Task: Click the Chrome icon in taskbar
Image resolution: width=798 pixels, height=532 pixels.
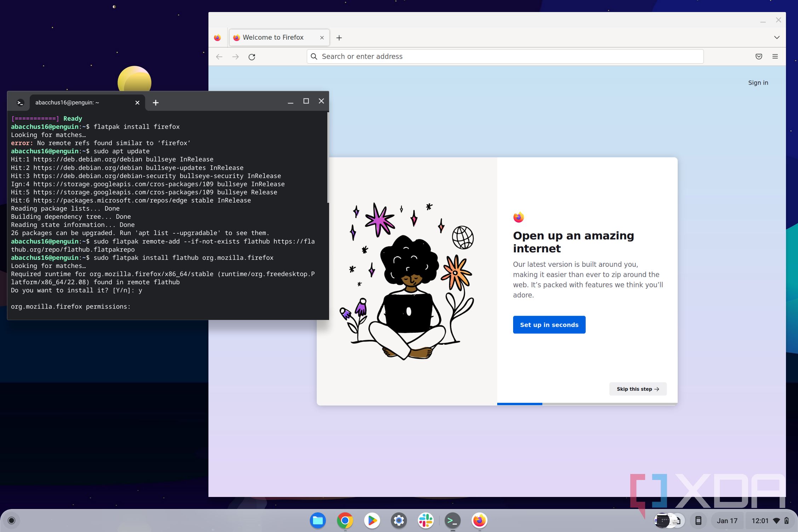Action: 344,521
